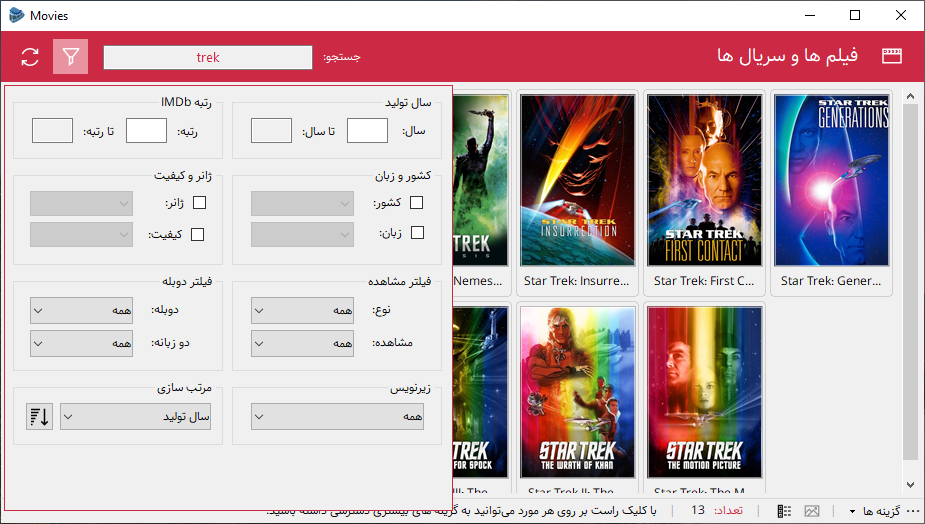Open the genre combo box
Viewport: 925px width, 524px height.
[81, 204]
